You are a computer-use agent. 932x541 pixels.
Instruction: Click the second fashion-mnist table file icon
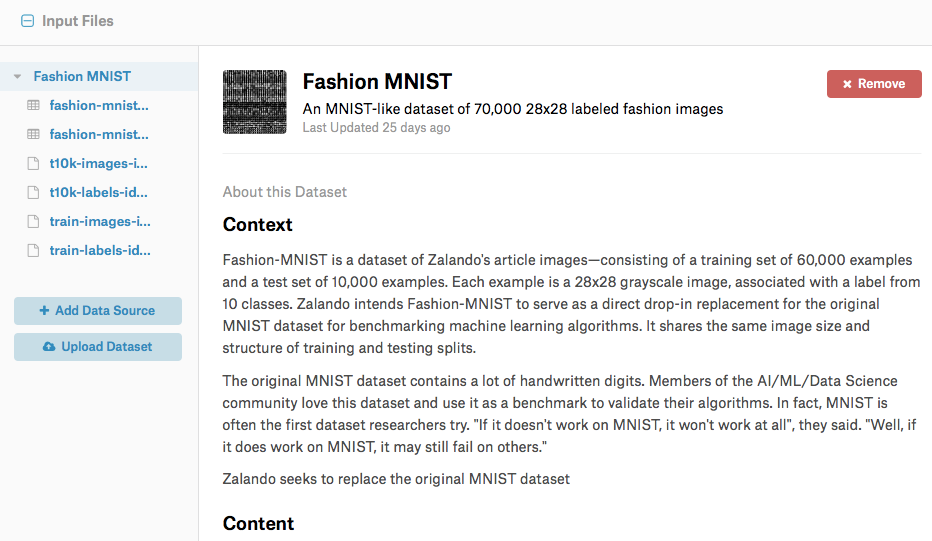click(33, 135)
